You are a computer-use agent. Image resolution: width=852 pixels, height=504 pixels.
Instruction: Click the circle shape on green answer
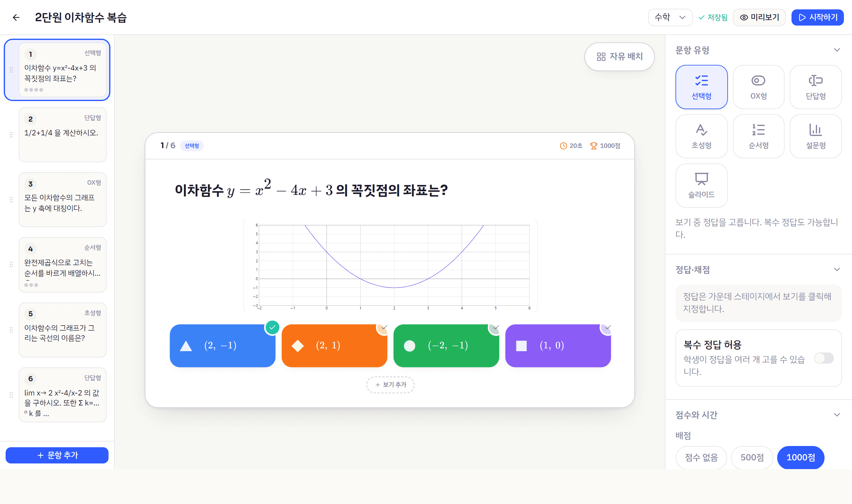[409, 346]
